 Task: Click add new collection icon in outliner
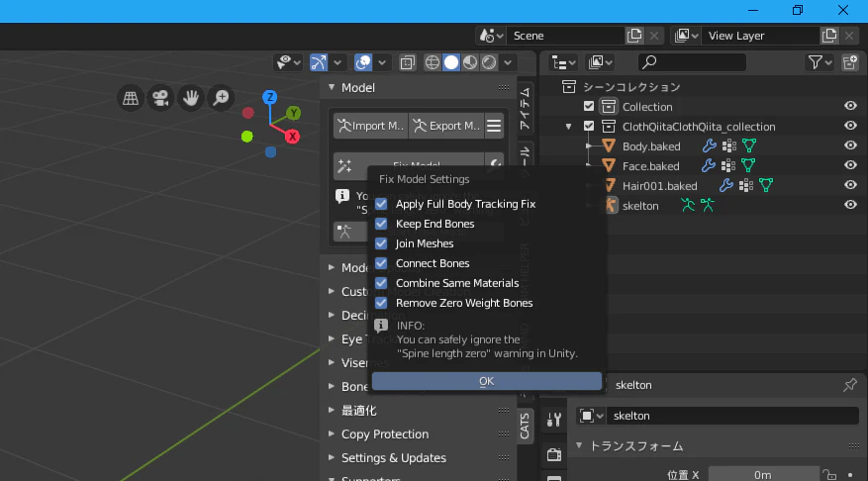click(x=850, y=62)
